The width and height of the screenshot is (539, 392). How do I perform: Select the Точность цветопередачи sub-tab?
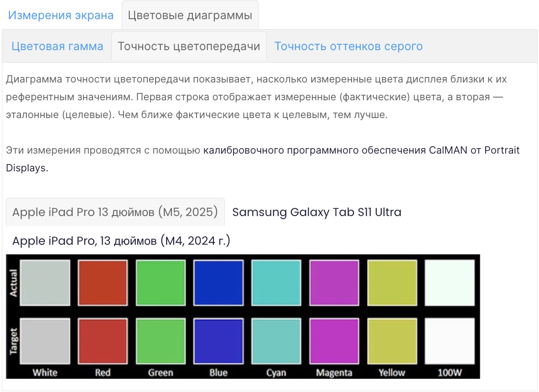189,46
